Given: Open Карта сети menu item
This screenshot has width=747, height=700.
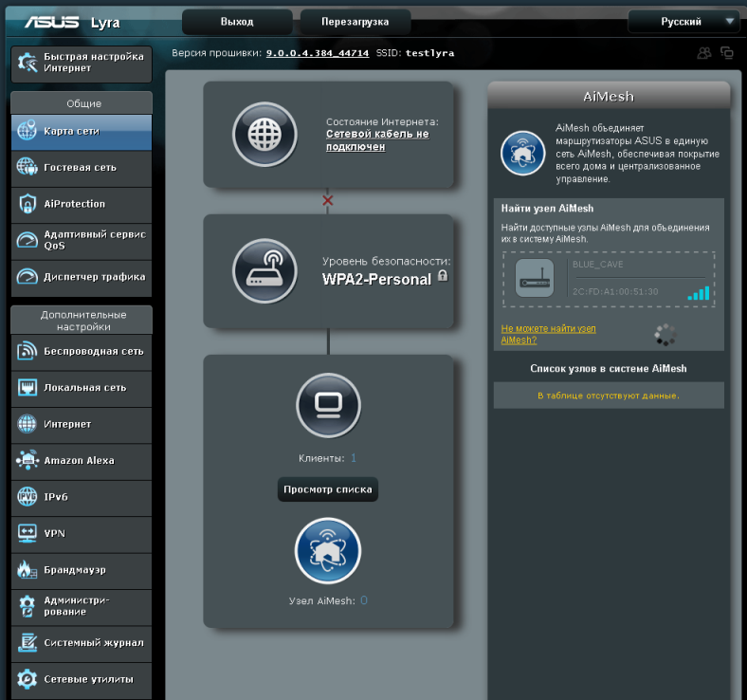Looking at the screenshot, I should click(x=82, y=132).
